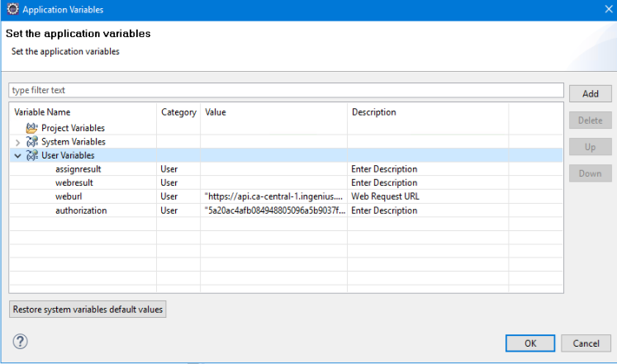
Task: Collapse the User Variables tree node
Action: tap(17, 155)
